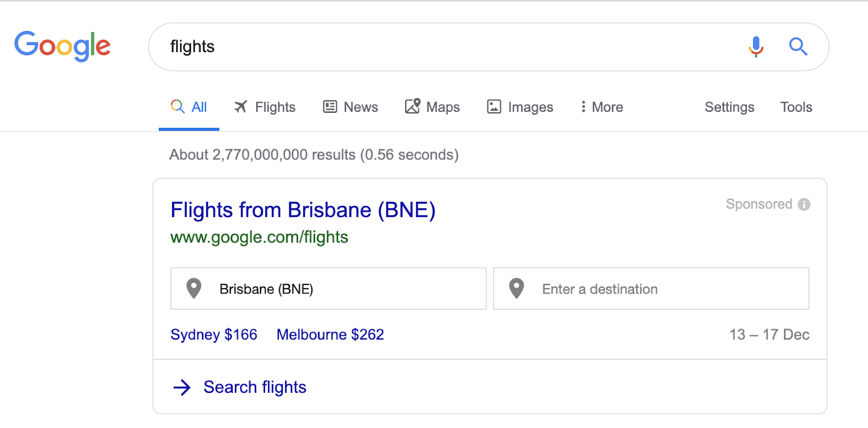Open the Tools options
Screen dimensions: 868x428
click(x=796, y=107)
